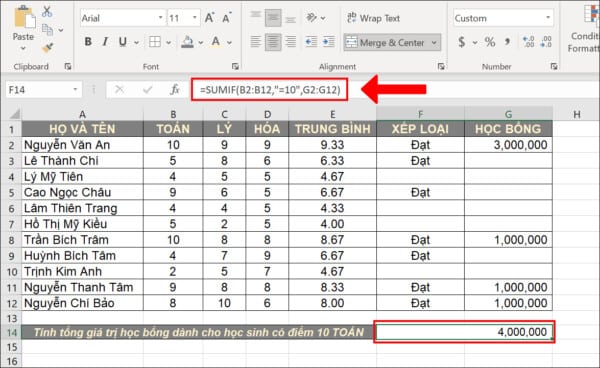The width and height of the screenshot is (600, 368).
Task: Select row 13 header
Action: click(11, 318)
